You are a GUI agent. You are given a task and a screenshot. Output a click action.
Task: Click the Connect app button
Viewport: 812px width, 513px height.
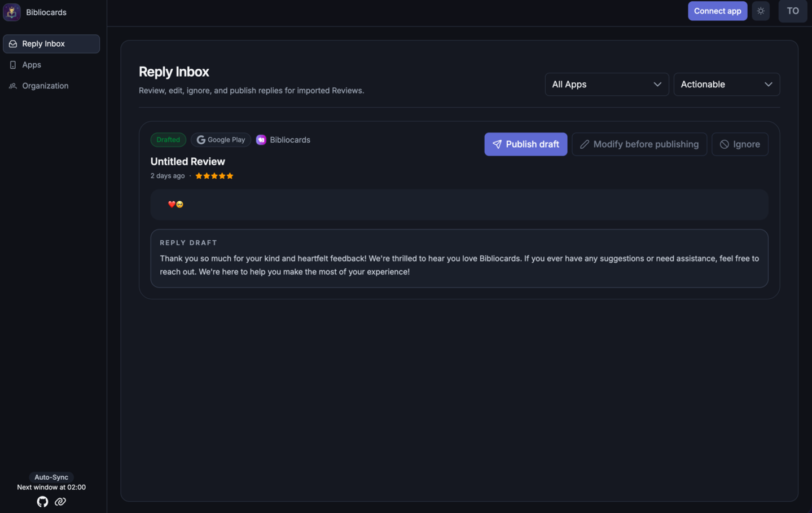point(717,11)
